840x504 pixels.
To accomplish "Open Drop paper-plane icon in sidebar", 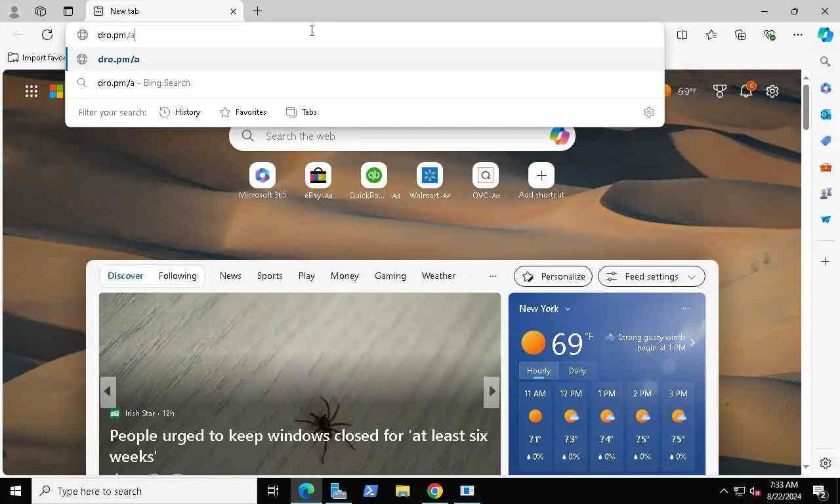I will pyautogui.click(x=826, y=219).
